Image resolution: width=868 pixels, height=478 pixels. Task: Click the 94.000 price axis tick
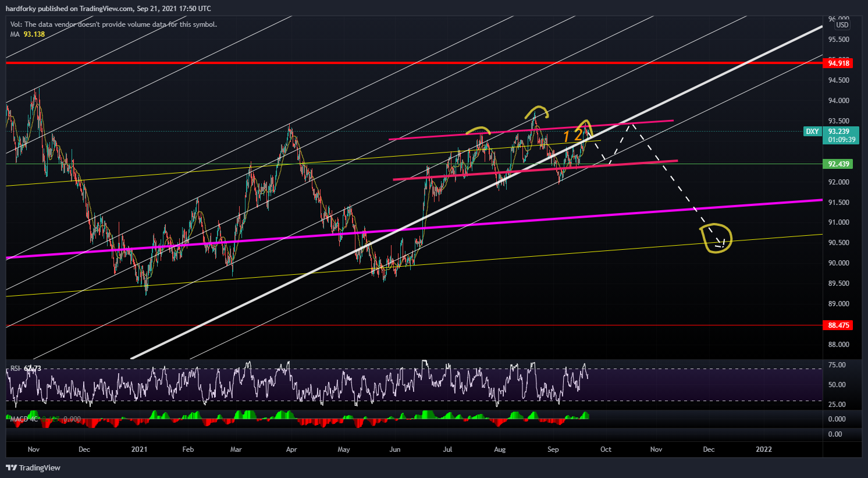point(838,101)
